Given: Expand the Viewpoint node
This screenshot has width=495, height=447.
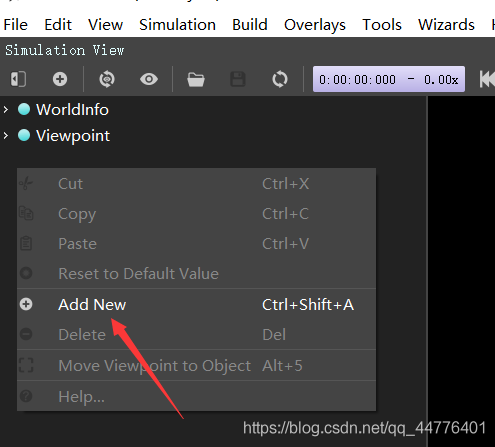Looking at the screenshot, I should pyautogui.click(x=6, y=136).
